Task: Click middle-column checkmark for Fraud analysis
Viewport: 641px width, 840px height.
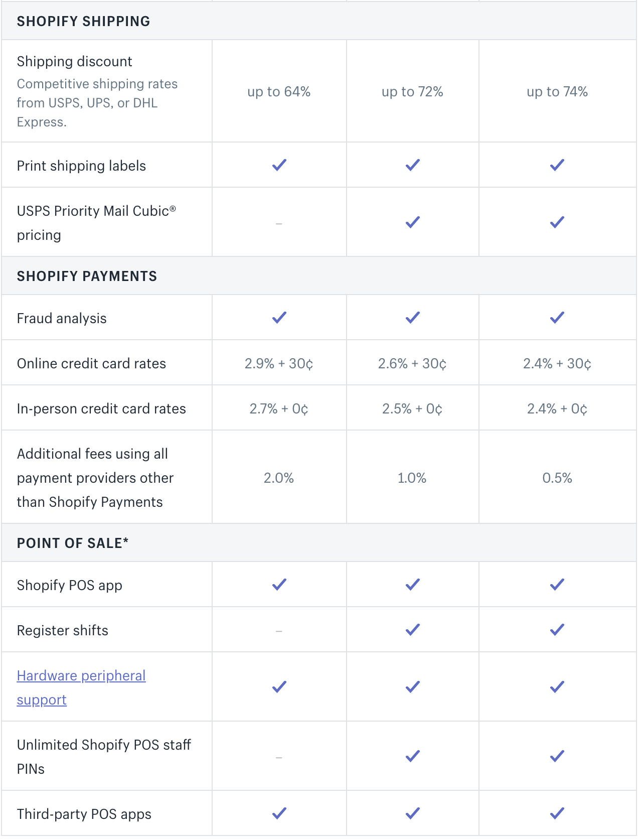Action: click(x=413, y=318)
